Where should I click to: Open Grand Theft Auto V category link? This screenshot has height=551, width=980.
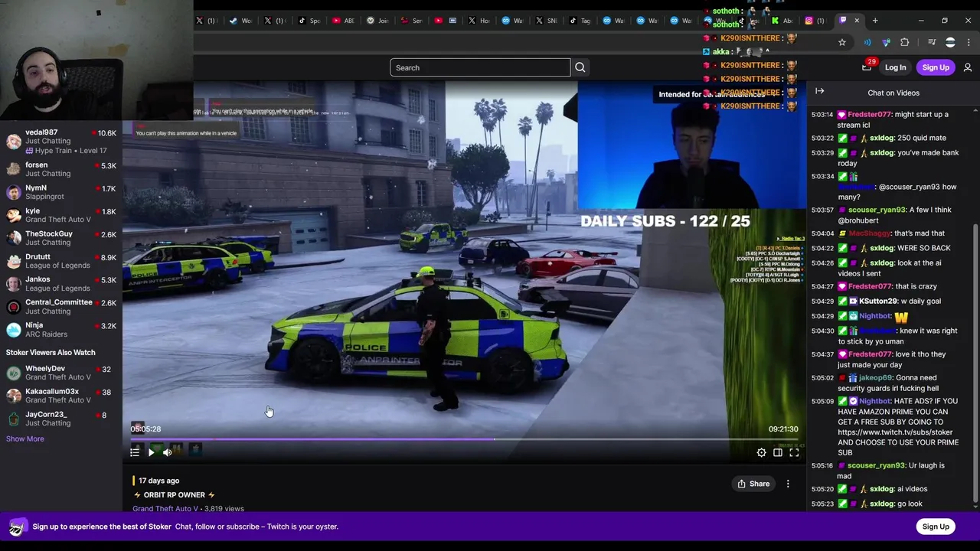(x=165, y=508)
